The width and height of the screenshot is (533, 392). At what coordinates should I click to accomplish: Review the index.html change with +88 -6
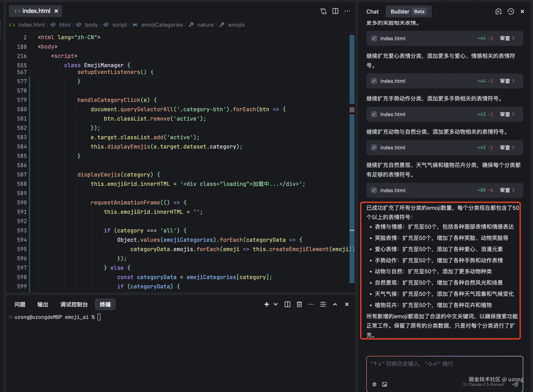(x=507, y=190)
